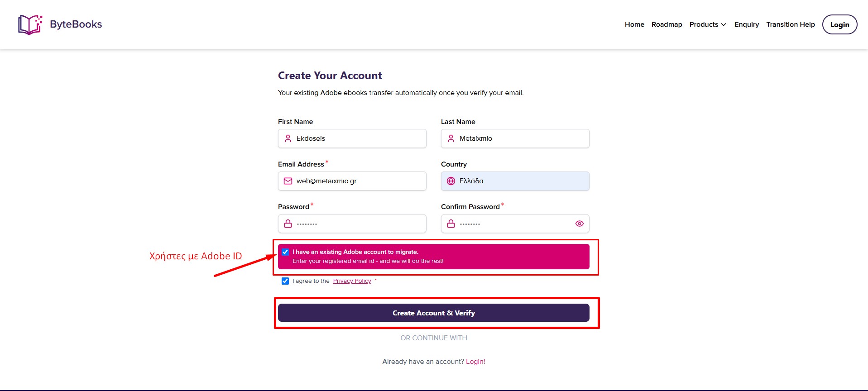Click the person icon in Last Name field
Viewport: 868px width, 391px height.
[x=451, y=138]
